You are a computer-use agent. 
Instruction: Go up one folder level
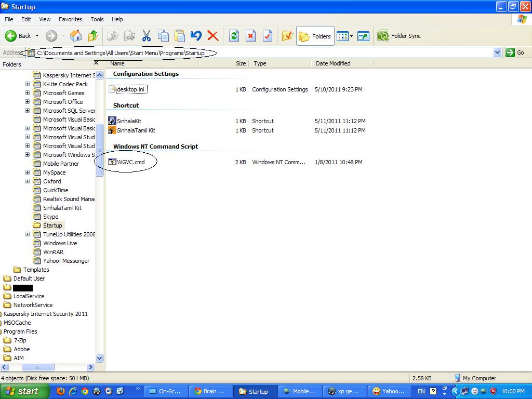[92, 36]
